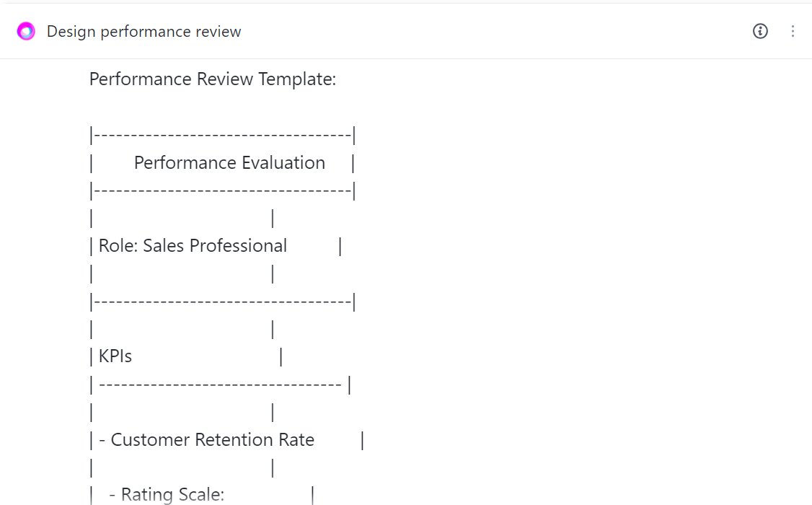
Task: Click the dashed underline beneath 'KPIs'
Action: (219, 385)
